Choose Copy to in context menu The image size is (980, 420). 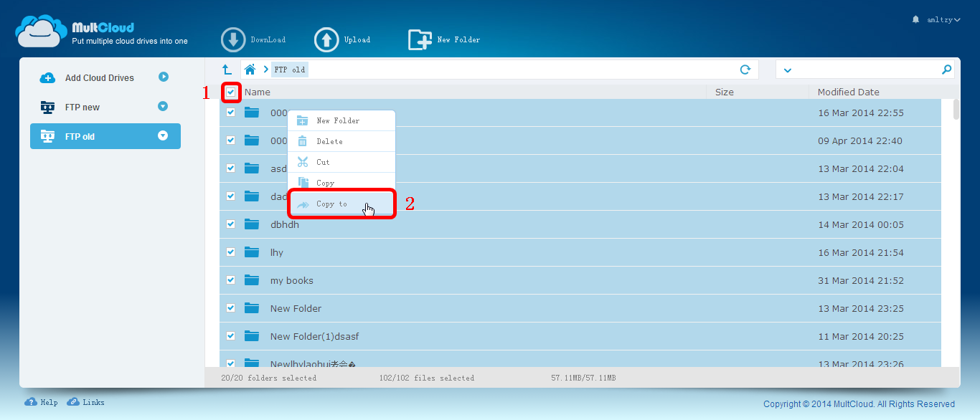(341, 204)
